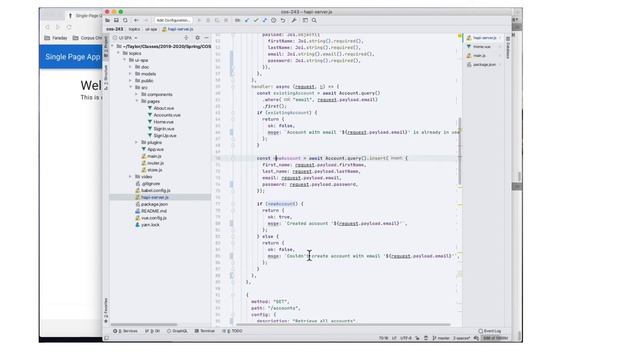Collapse the pages folder
Screen dimensions: 640x360
[x=137, y=102]
